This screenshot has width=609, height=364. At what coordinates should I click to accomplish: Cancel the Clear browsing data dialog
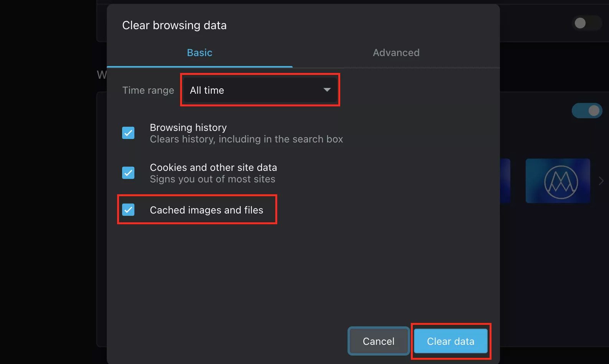click(x=378, y=341)
